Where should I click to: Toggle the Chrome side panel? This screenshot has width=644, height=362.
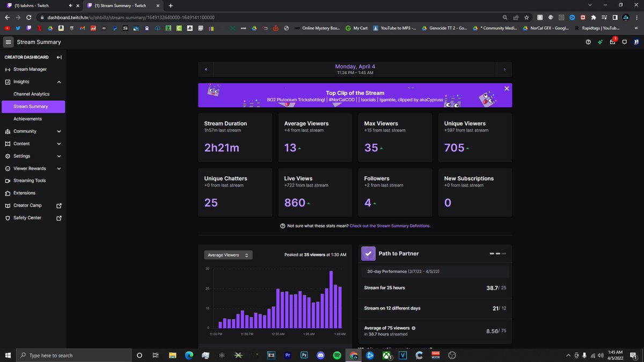click(x=615, y=17)
